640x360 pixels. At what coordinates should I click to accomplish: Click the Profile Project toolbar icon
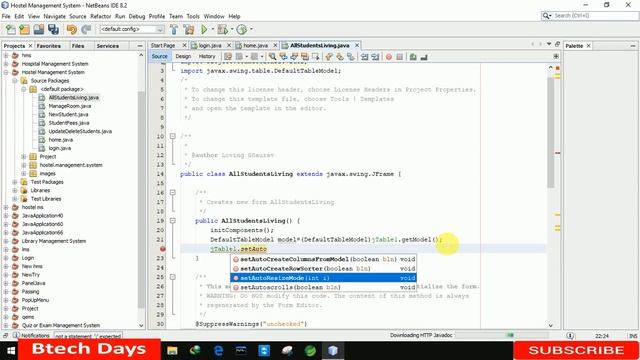242,29
